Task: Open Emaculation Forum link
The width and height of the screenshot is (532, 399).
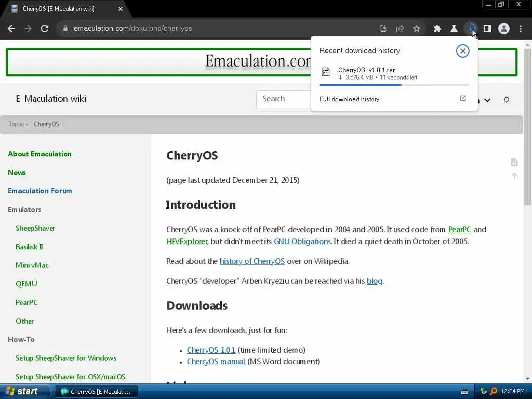Action: click(39, 191)
